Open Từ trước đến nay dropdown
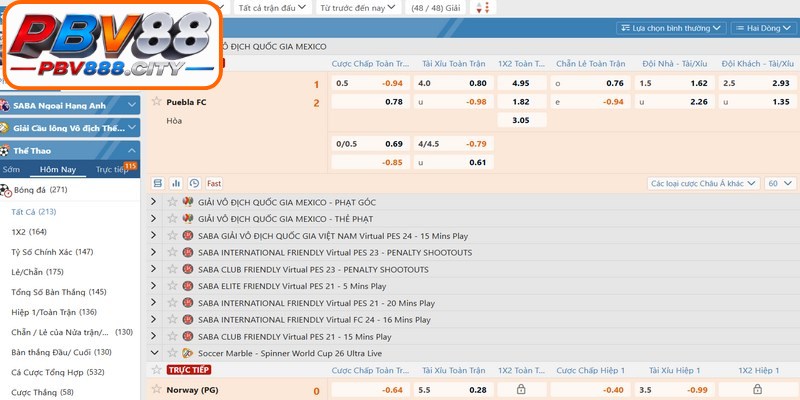Screen dimensions: 800x400 coord(358,7)
